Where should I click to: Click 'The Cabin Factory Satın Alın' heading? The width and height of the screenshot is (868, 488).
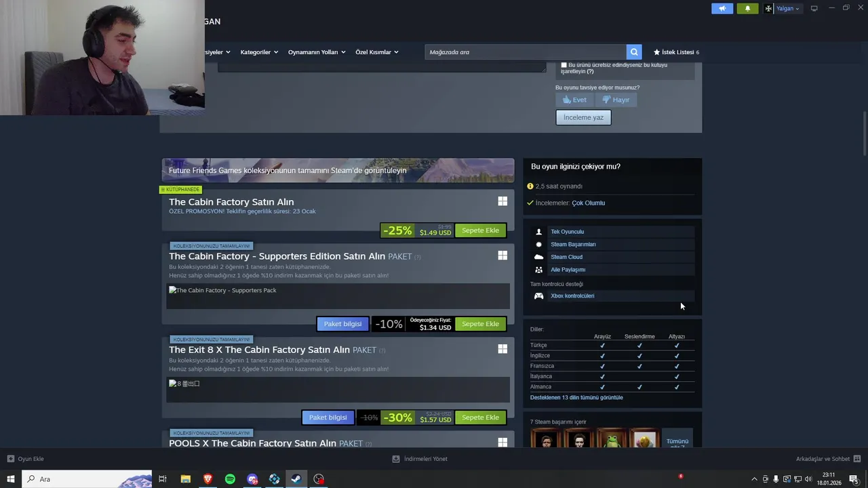(x=231, y=202)
